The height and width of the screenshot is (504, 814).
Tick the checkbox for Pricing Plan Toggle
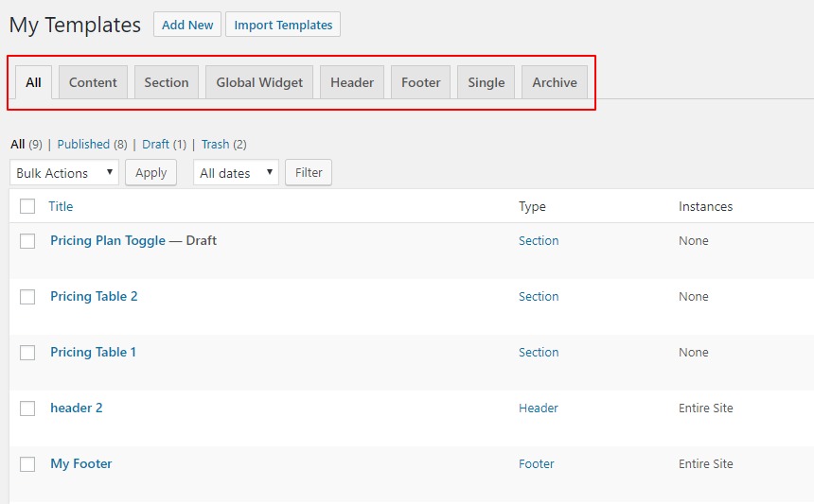click(x=27, y=241)
